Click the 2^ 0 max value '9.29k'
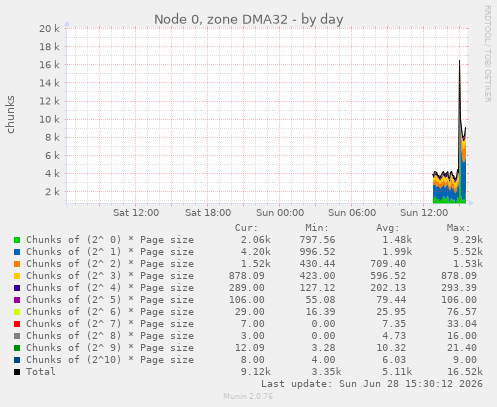 pos(468,240)
